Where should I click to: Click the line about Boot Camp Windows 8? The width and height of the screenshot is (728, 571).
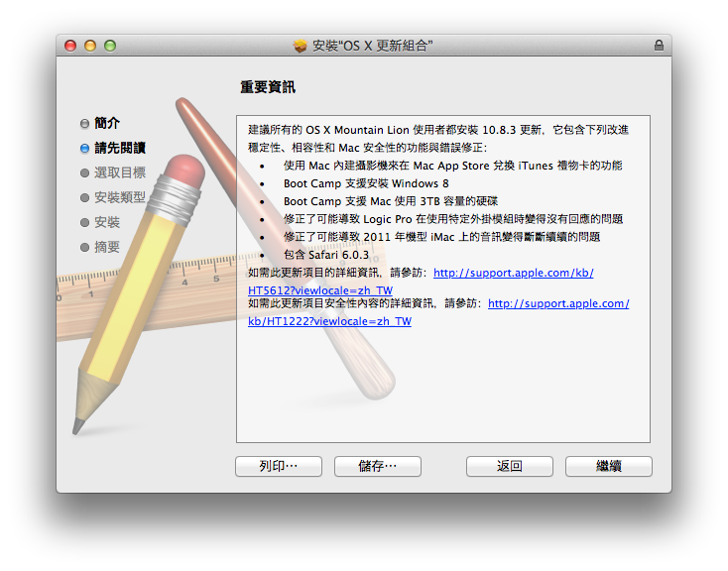366,183
